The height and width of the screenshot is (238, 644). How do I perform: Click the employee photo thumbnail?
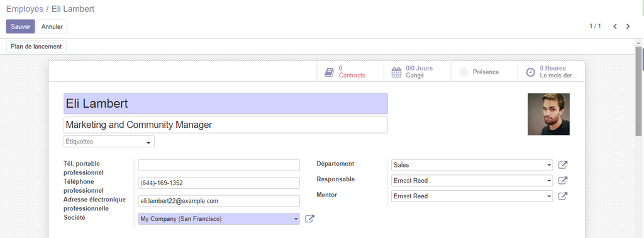[x=548, y=114]
